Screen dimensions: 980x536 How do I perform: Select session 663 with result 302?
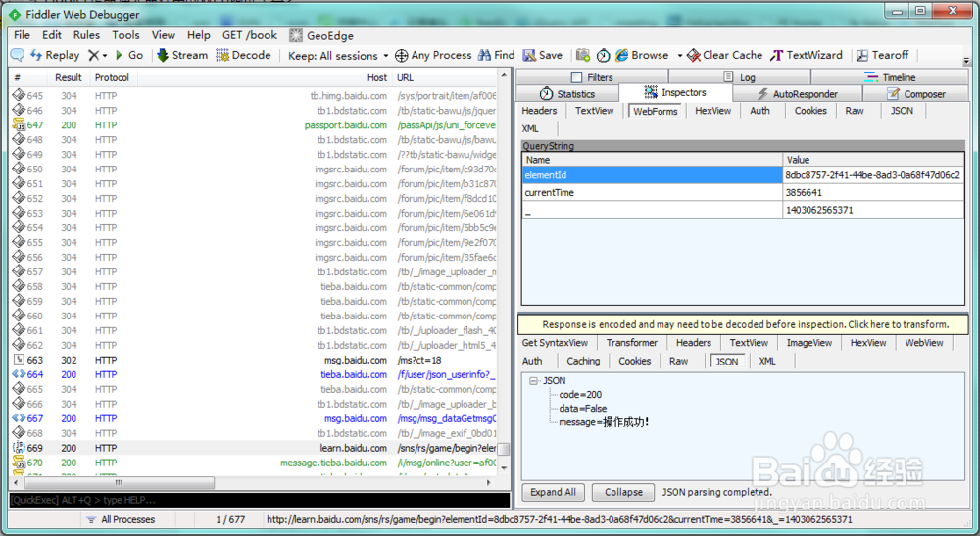coord(255,360)
